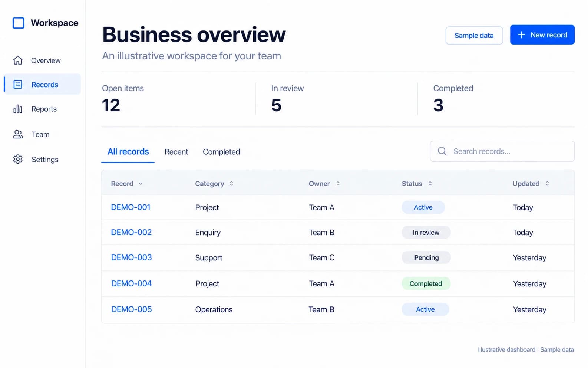The width and height of the screenshot is (588, 368).
Task: Sort by Owner column arrows
Action: pyautogui.click(x=338, y=183)
